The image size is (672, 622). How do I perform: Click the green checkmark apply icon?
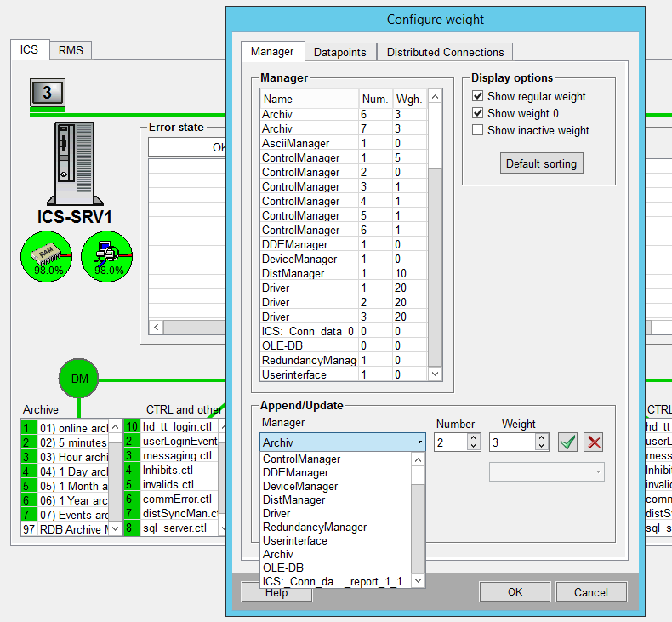tap(567, 442)
